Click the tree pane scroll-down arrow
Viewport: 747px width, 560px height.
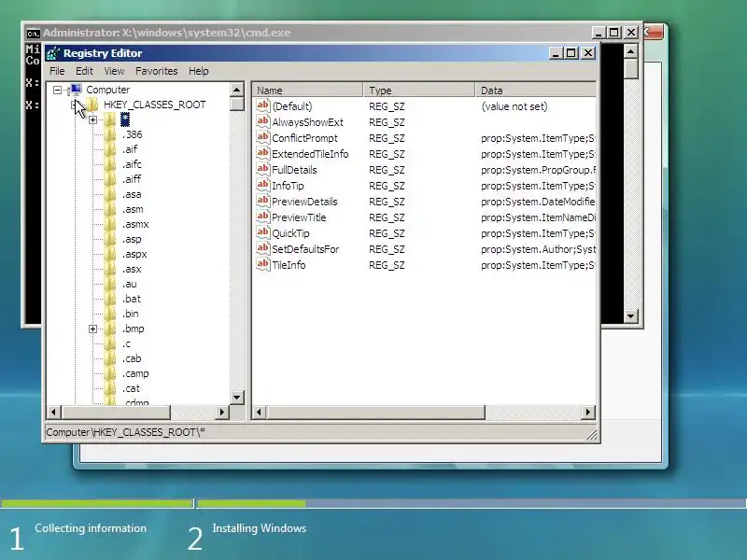click(237, 397)
